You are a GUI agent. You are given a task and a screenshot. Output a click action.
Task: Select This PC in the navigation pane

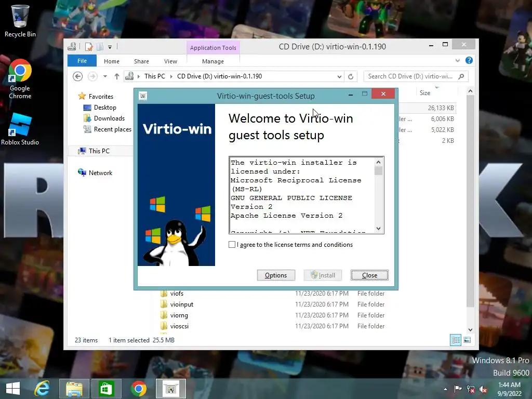click(x=99, y=151)
